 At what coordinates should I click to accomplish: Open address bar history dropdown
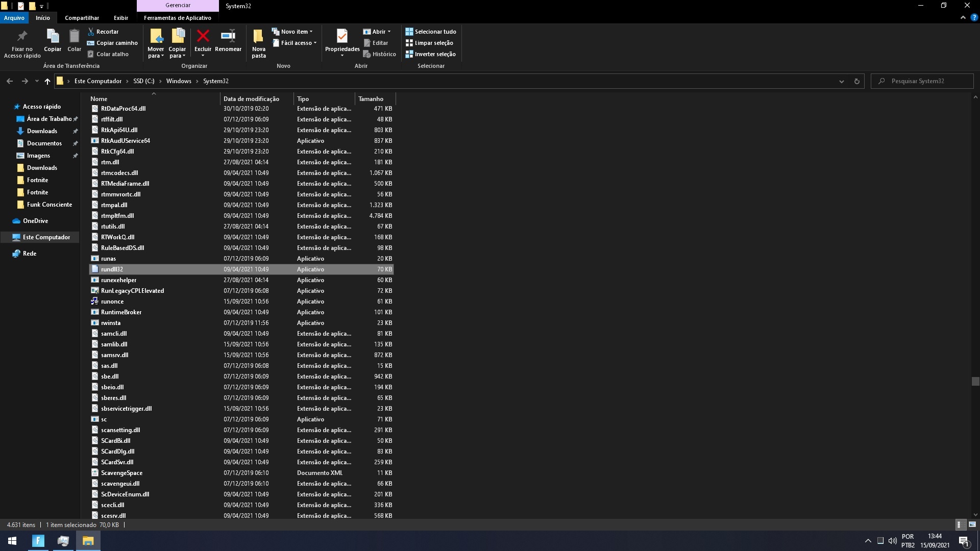[x=841, y=81]
